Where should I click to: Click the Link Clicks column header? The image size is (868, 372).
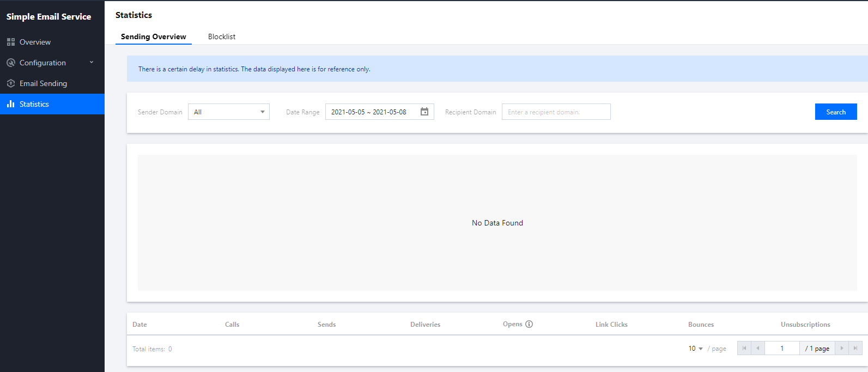(x=611, y=324)
